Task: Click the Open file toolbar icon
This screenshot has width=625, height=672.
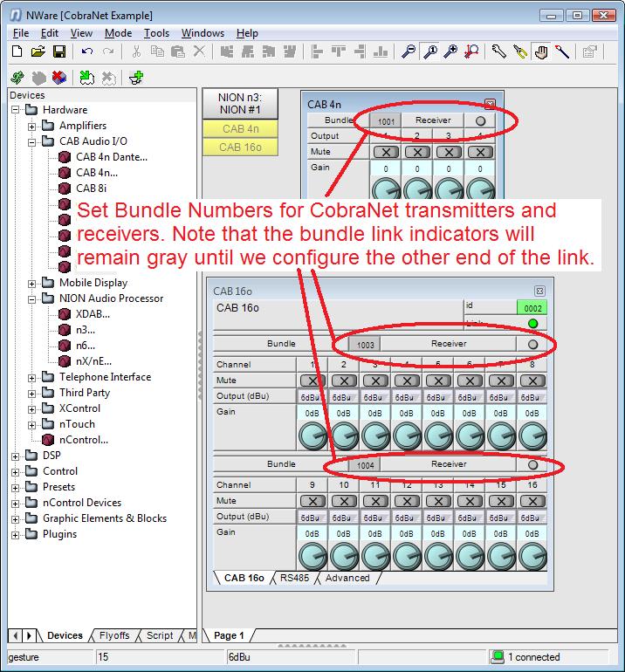Action: [38, 51]
